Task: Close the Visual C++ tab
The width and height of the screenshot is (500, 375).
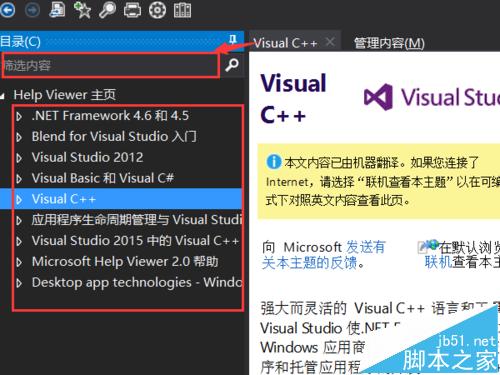Action: click(330, 42)
